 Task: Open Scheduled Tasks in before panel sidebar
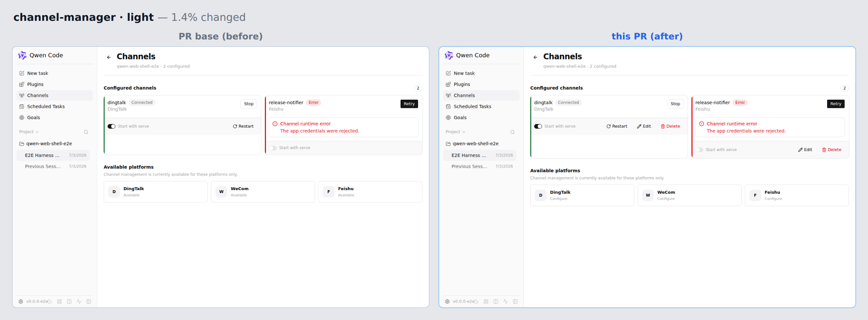pos(54,106)
